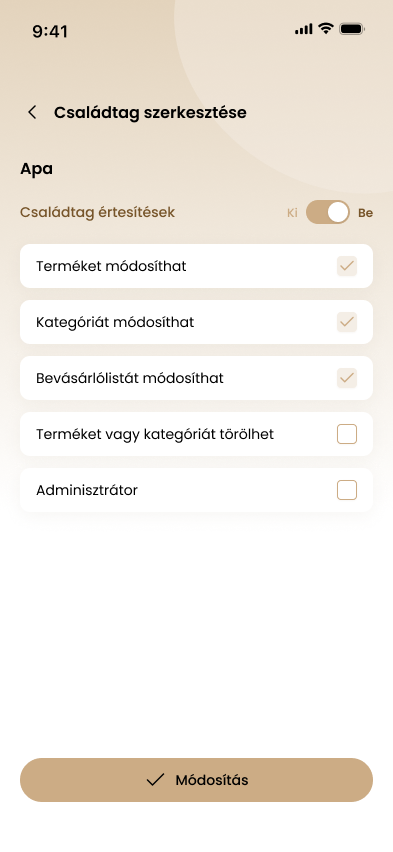This screenshot has width=393, height=852.
Task: Tap the Bevásárlólistát módosíthat row label
Action: pyautogui.click(x=130, y=378)
